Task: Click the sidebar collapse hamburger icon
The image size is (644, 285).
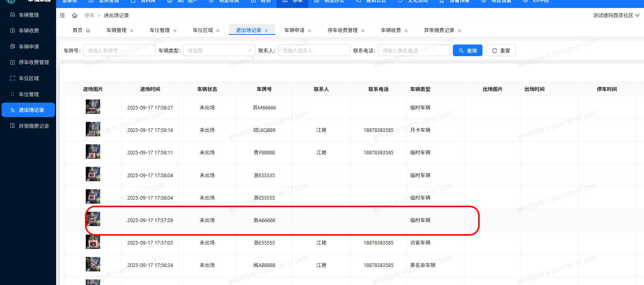Action: (x=62, y=16)
